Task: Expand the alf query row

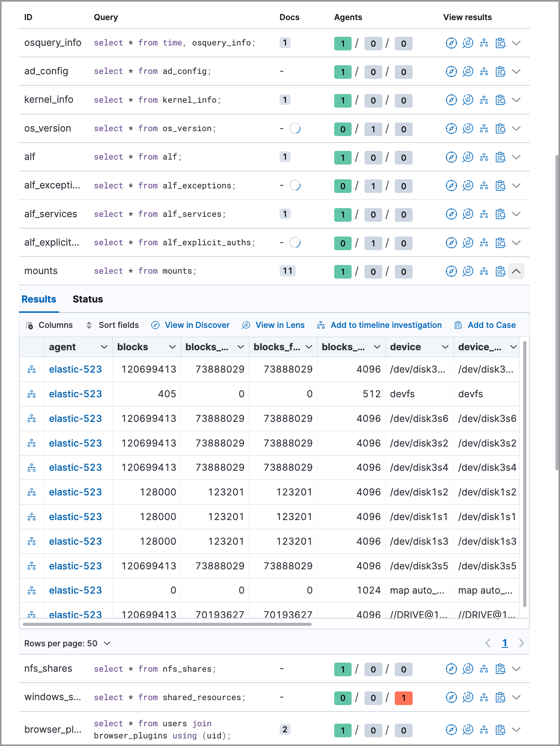Action: coord(516,157)
